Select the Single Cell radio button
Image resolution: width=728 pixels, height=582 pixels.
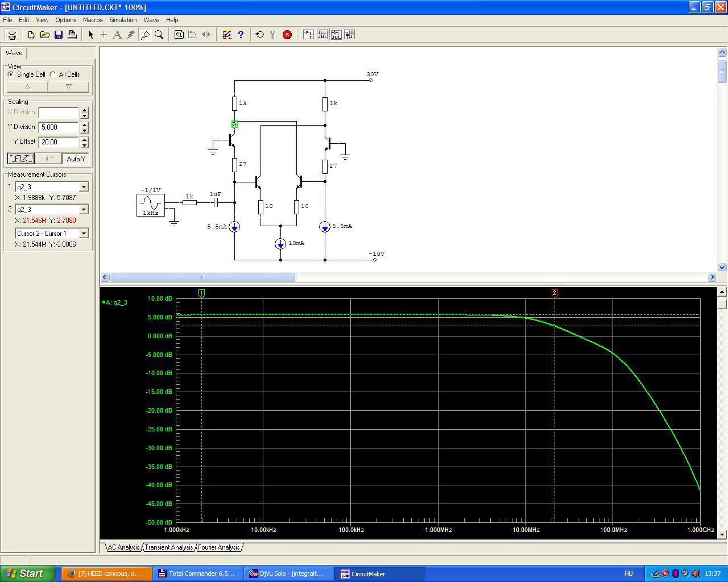coord(11,74)
